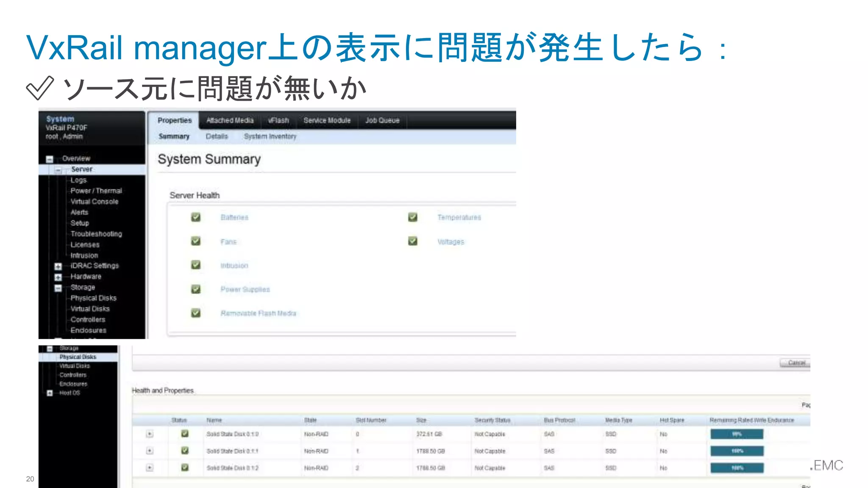The width and height of the screenshot is (868, 488).
Task: Switch to the Attached Media tab
Action: (230, 120)
